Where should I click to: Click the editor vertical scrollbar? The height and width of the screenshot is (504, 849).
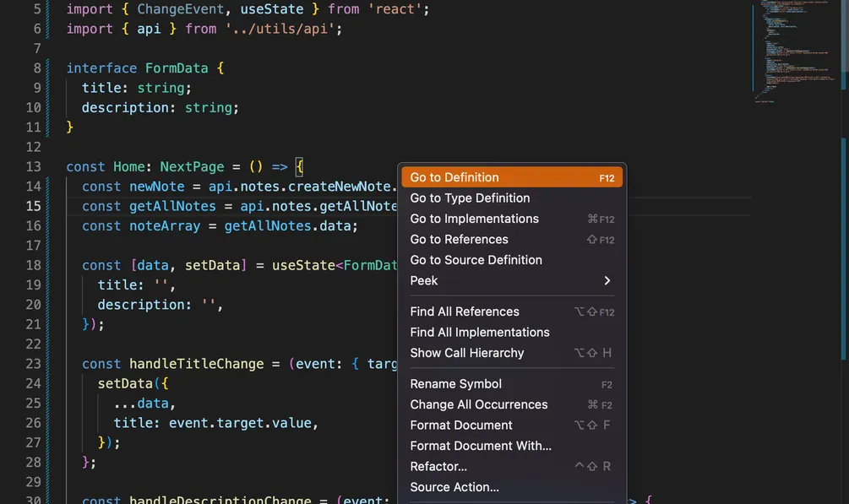(x=845, y=252)
